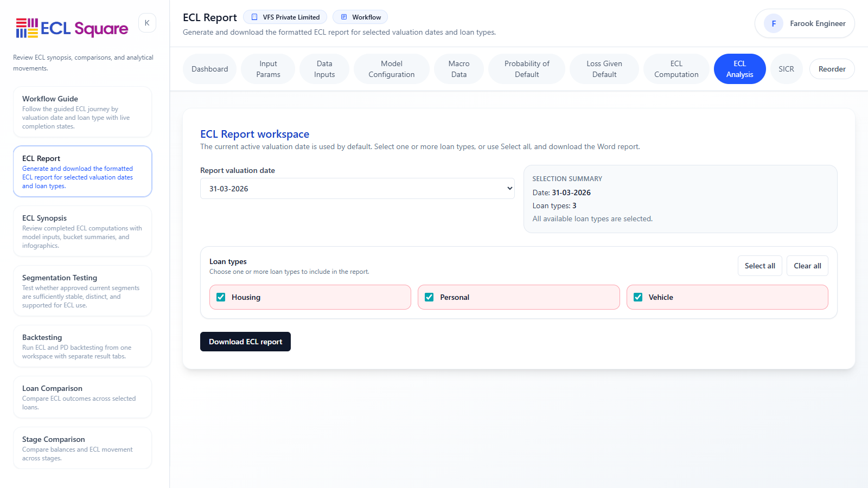Screen dimensions: 868x488
Task: Click the Workflow chip in the header
Action: (x=360, y=17)
